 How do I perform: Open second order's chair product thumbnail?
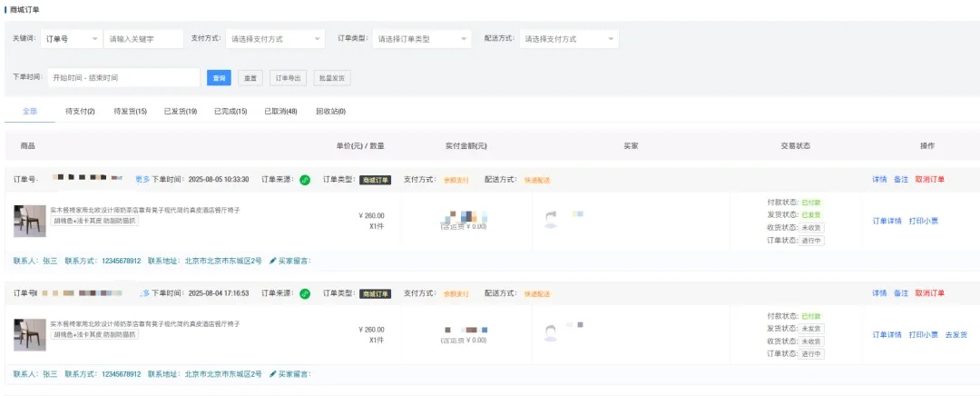tap(29, 334)
